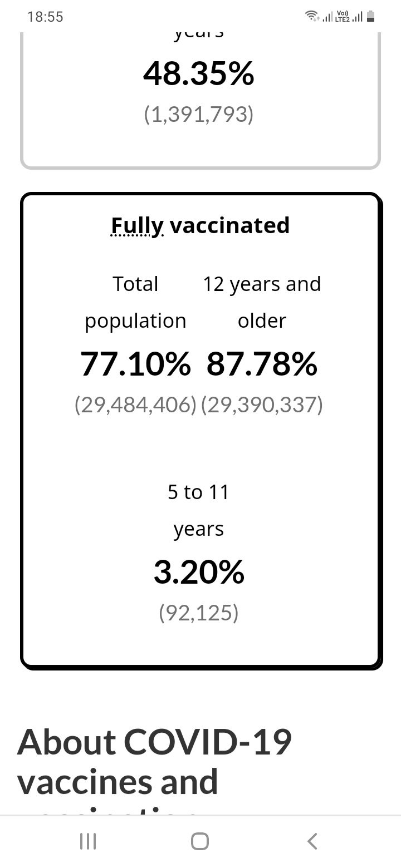
Task: Click the 77.10% total population figure
Action: coord(135,364)
